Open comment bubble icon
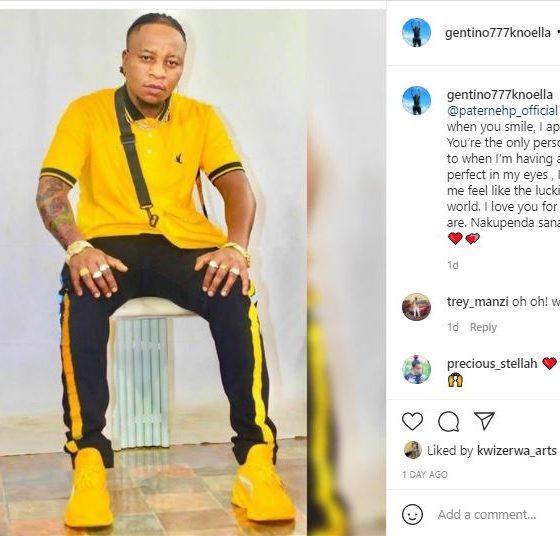The height and width of the screenshot is (536, 560). [x=449, y=421]
